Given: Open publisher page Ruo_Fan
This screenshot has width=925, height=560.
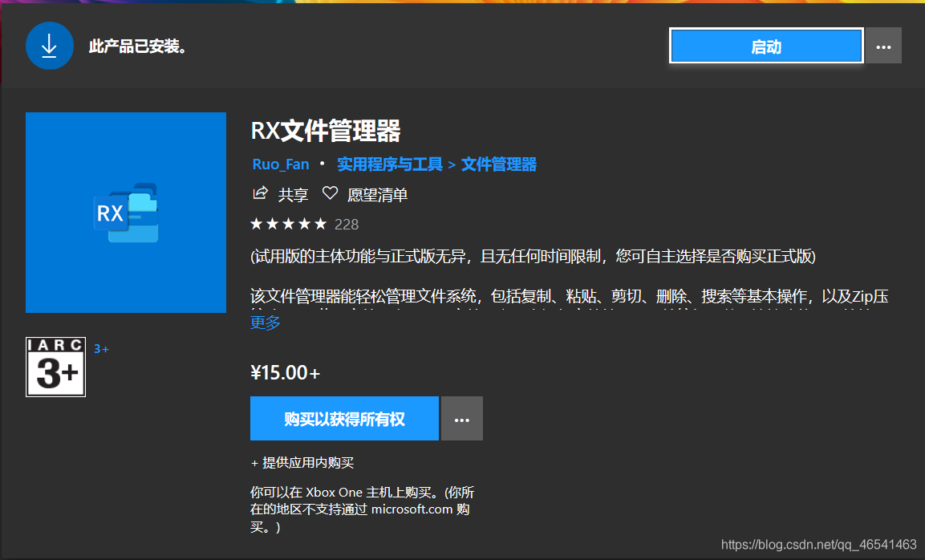Looking at the screenshot, I should 280,164.
